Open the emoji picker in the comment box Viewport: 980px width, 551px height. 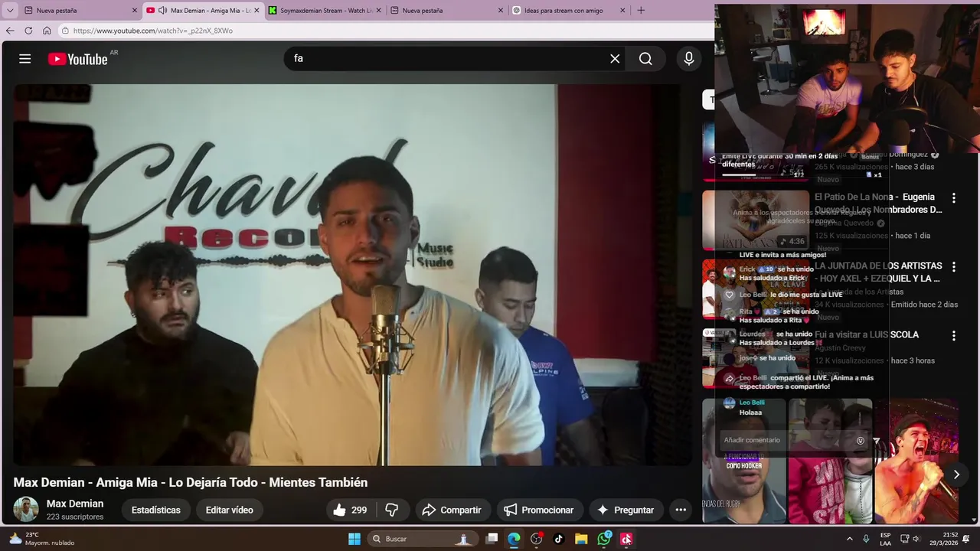point(861,441)
